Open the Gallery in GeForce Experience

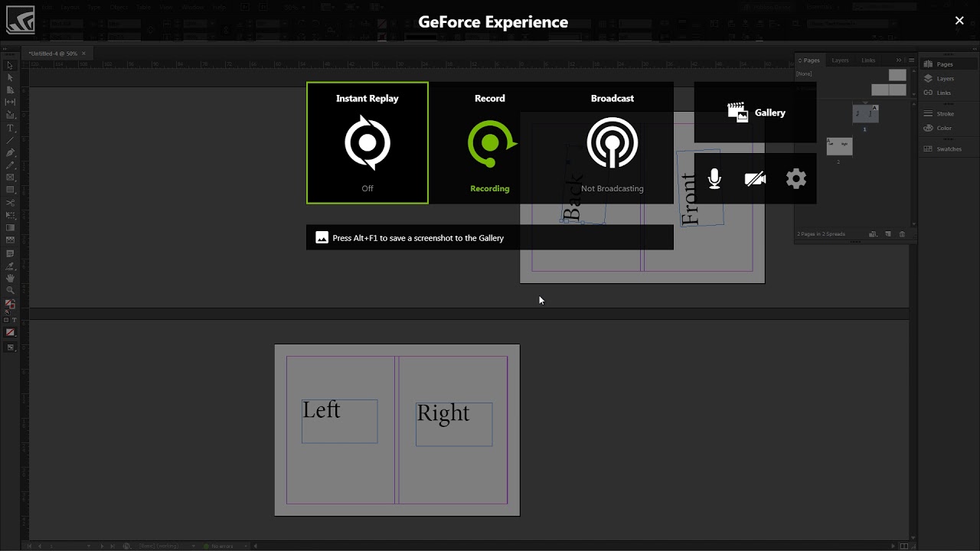(x=756, y=112)
